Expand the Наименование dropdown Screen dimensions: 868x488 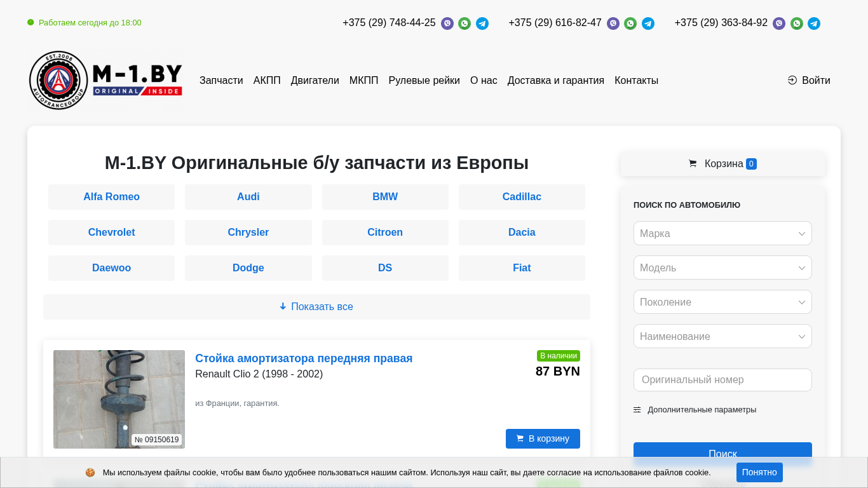[722, 336]
